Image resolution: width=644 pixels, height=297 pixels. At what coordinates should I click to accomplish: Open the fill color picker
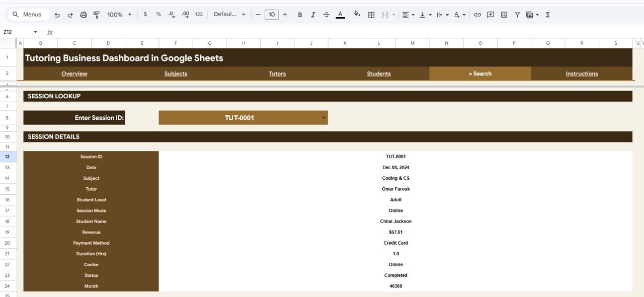coord(357,15)
